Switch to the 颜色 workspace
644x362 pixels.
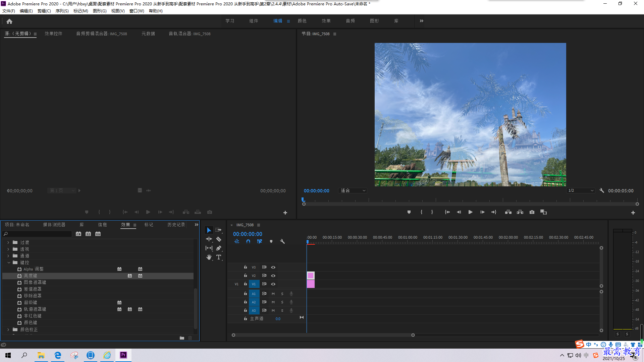coord(302,21)
